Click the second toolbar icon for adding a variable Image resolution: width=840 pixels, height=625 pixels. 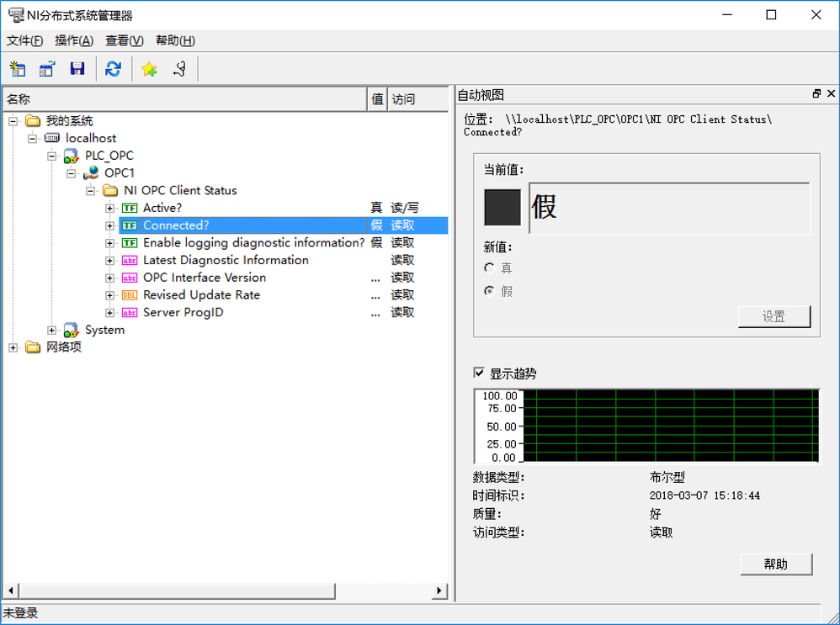click(47, 68)
